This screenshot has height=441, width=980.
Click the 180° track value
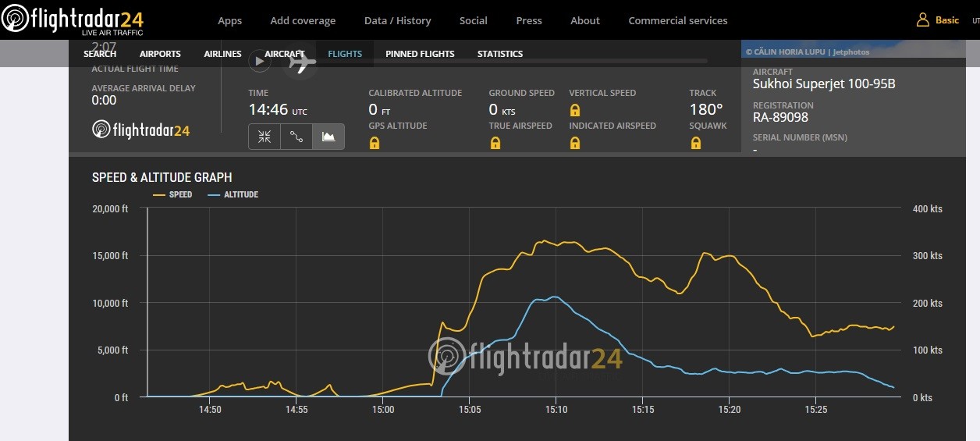[x=706, y=109]
